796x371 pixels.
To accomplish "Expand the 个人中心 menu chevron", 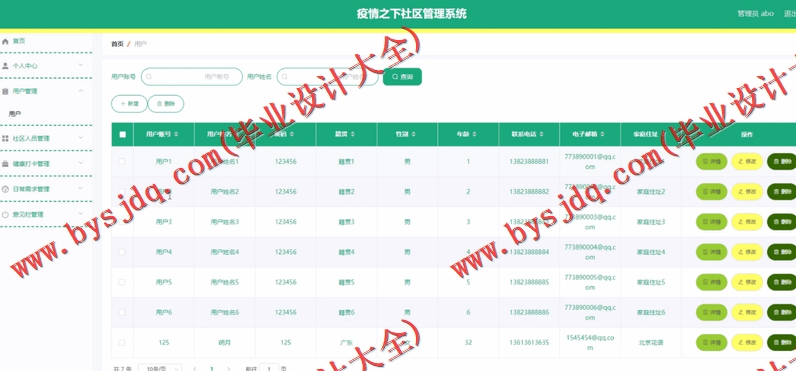I will tap(81, 65).
